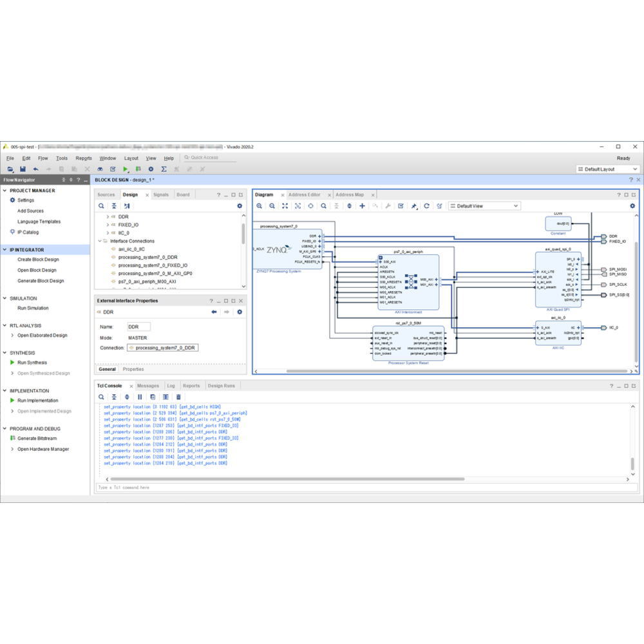Click the Undo arrow in main toolbar
This screenshot has width=644, height=644.
[35, 169]
